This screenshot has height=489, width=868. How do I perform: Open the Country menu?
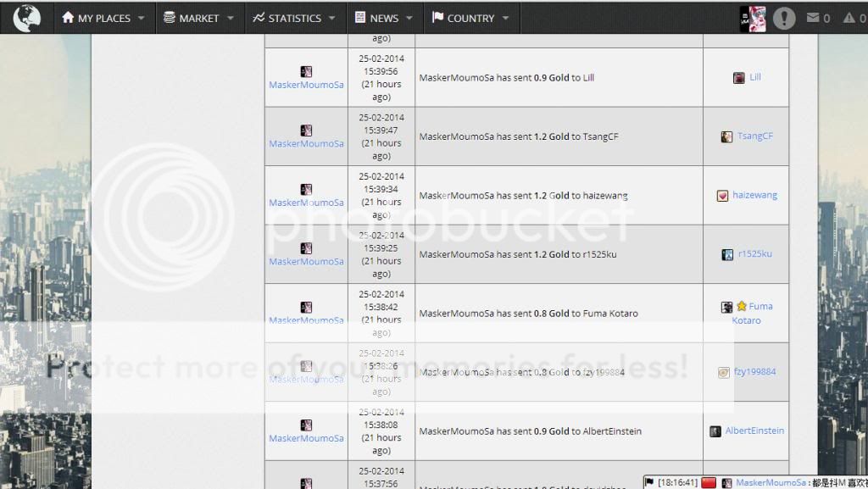tap(470, 18)
